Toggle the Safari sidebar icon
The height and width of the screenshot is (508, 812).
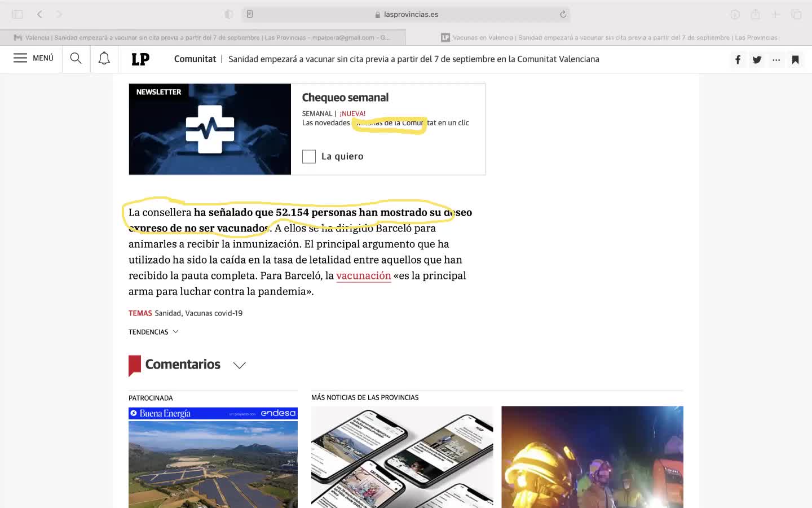[17, 14]
